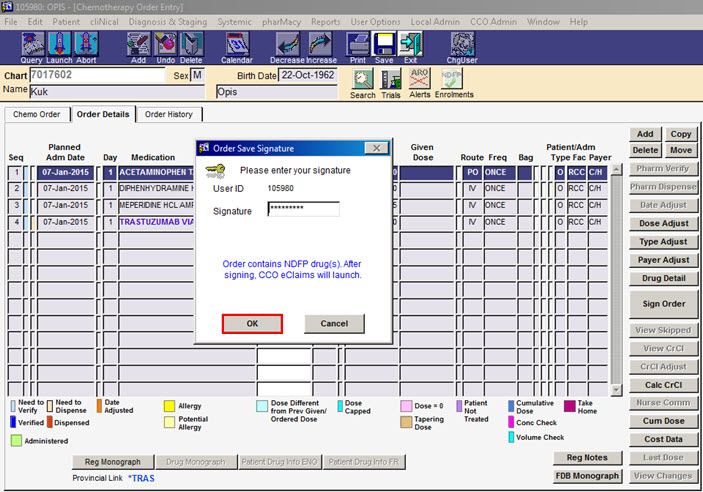The image size is (703, 492).
Task: Click the Print toolbar icon
Action: [x=358, y=44]
